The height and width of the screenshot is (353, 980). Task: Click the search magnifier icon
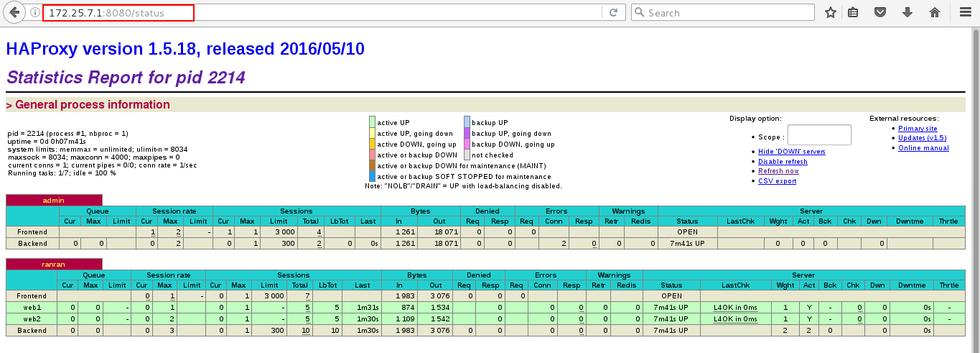point(639,12)
